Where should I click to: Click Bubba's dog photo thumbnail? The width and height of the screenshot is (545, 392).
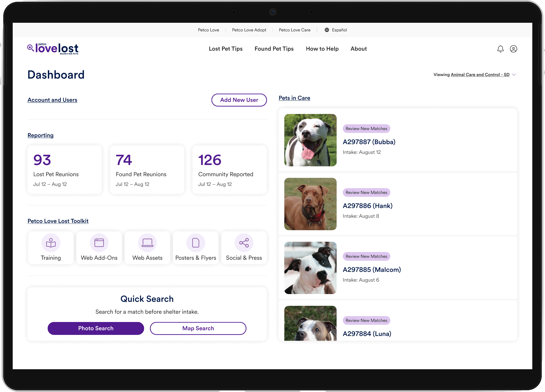(310, 140)
